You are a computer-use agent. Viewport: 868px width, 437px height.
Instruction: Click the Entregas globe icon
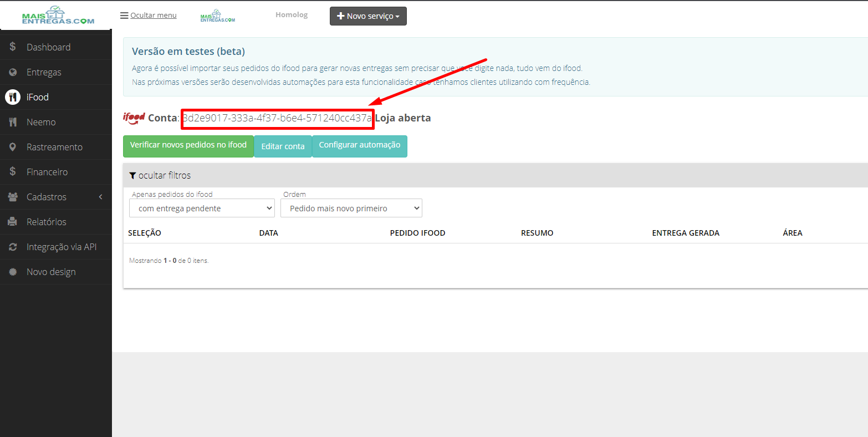[13, 72]
